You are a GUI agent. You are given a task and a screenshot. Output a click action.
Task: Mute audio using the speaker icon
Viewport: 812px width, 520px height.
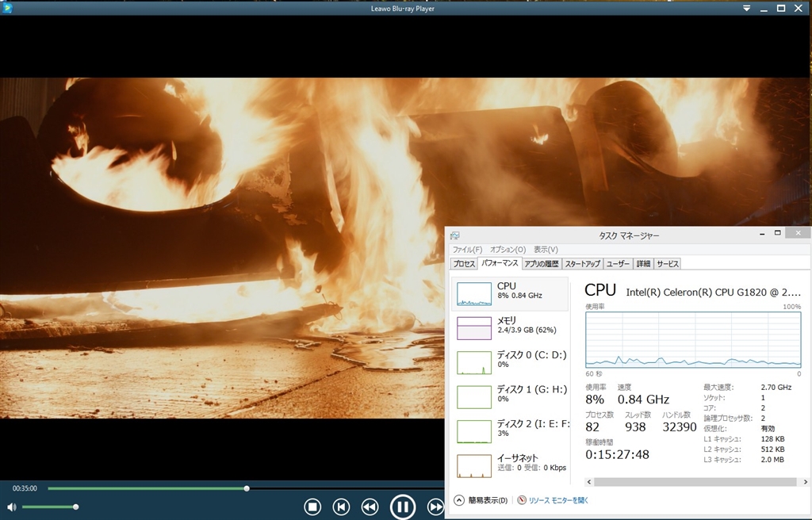12,507
